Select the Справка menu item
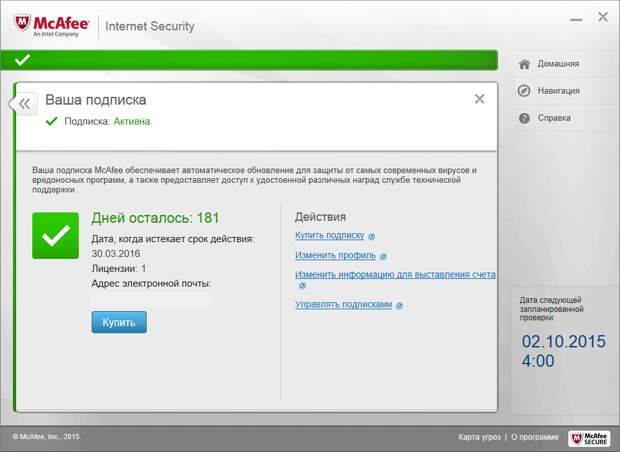620x452 pixels. click(554, 118)
